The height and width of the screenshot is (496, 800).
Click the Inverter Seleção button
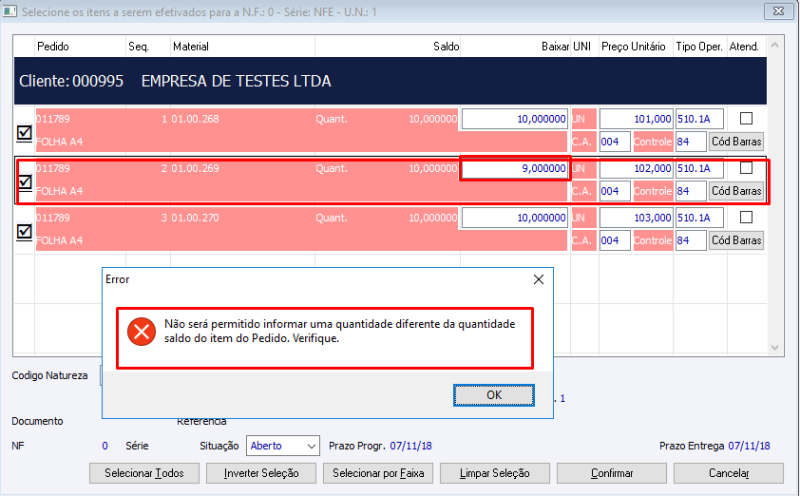click(x=261, y=473)
